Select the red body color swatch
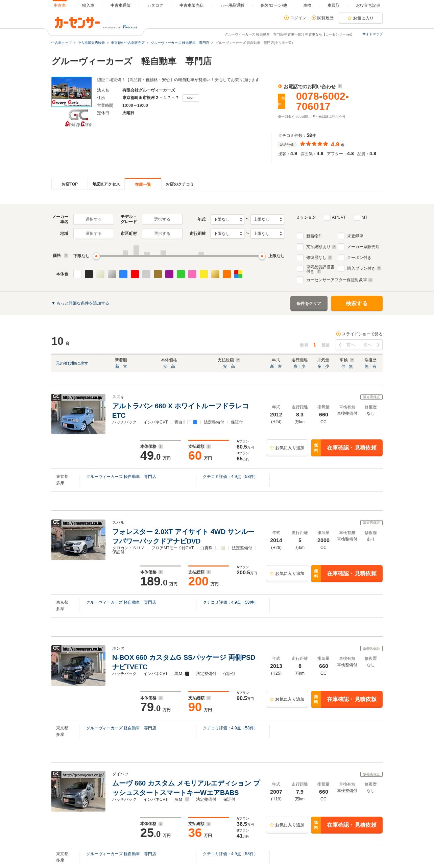 click(135, 274)
